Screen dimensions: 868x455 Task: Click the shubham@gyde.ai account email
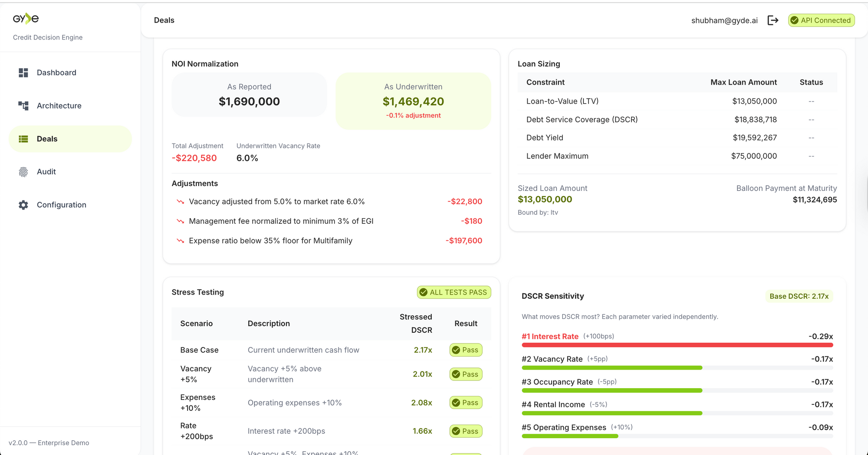click(724, 20)
